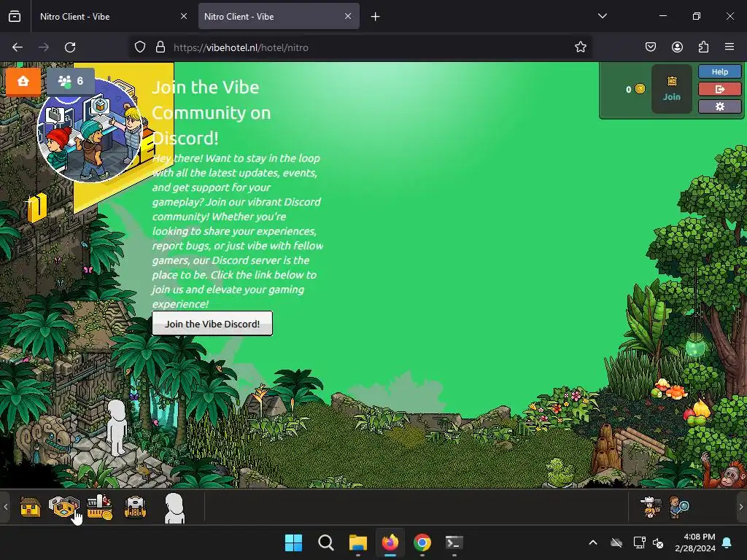Click the circular Vibe promo image
This screenshot has height=560, width=747.
tap(90, 130)
